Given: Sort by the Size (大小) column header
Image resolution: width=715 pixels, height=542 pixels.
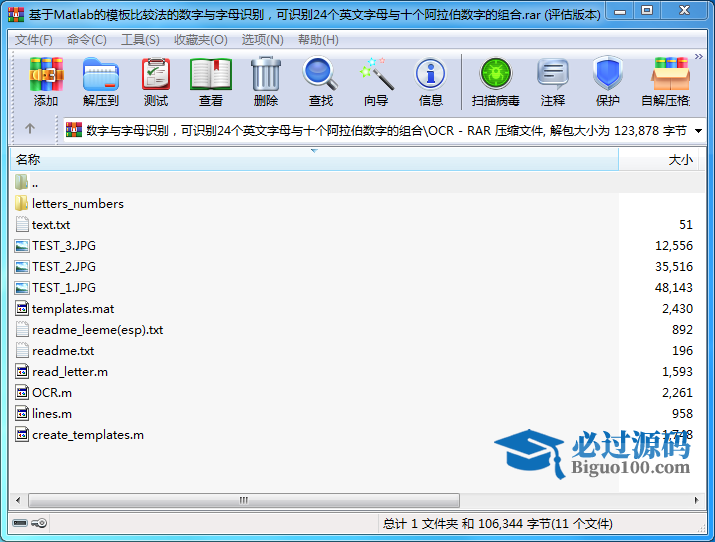Looking at the screenshot, I should [680, 159].
